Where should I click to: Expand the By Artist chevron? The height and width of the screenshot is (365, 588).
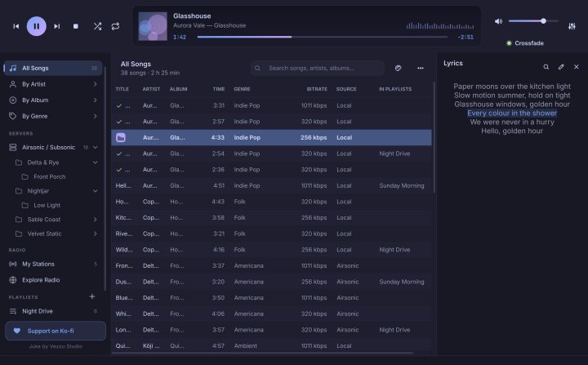96,84
